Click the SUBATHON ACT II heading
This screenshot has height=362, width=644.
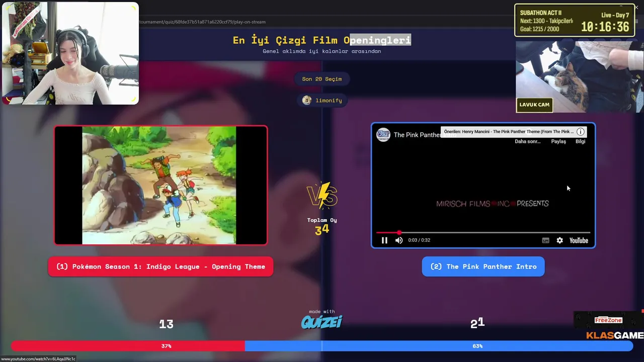click(x=541, y=13)
